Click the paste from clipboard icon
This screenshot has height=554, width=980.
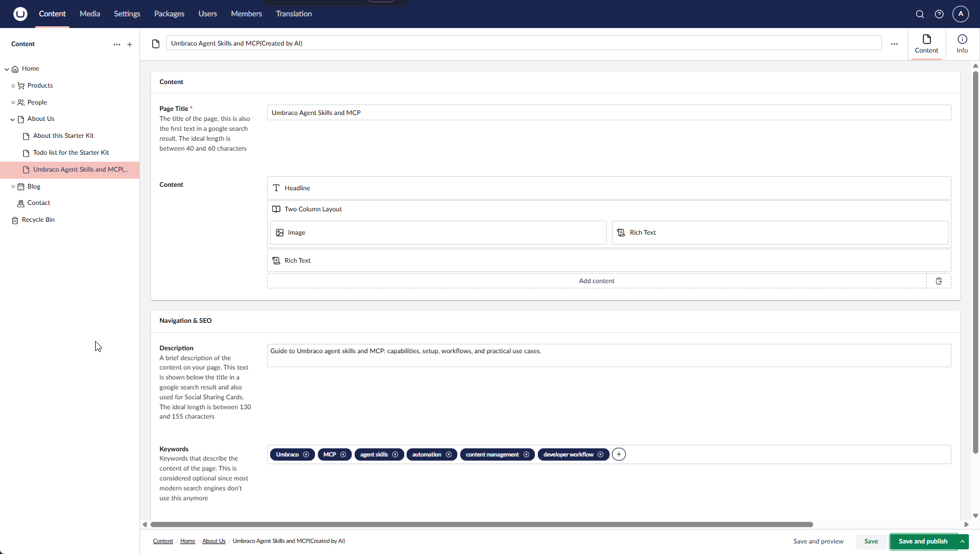pyautogui.click(x=939, y=281)
